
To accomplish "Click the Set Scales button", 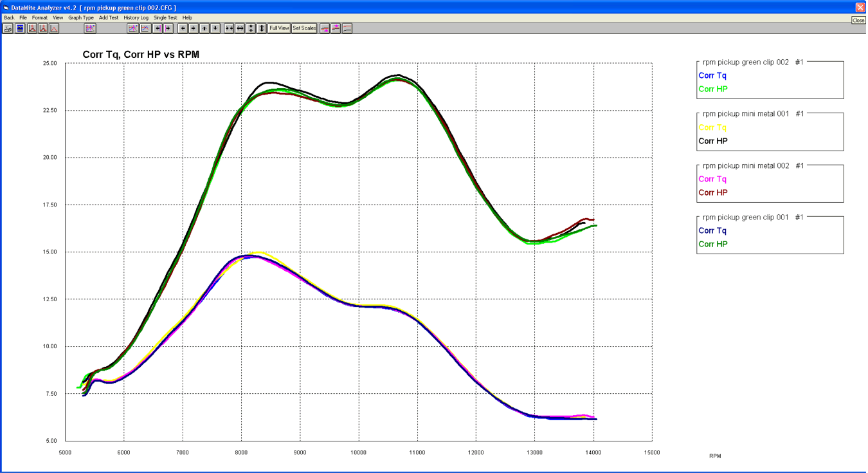I will click(304, 28).
